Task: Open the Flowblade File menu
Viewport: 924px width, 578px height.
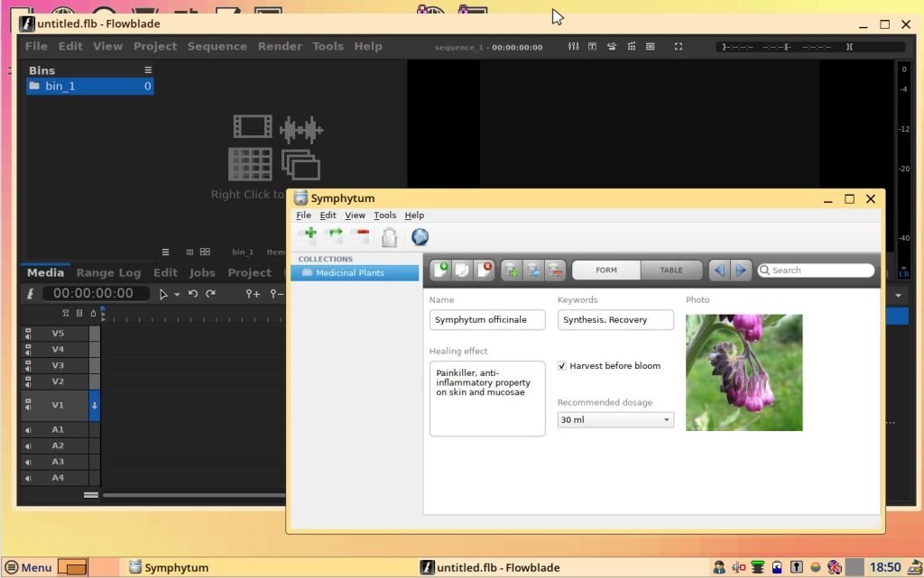Action: point(36,46)
